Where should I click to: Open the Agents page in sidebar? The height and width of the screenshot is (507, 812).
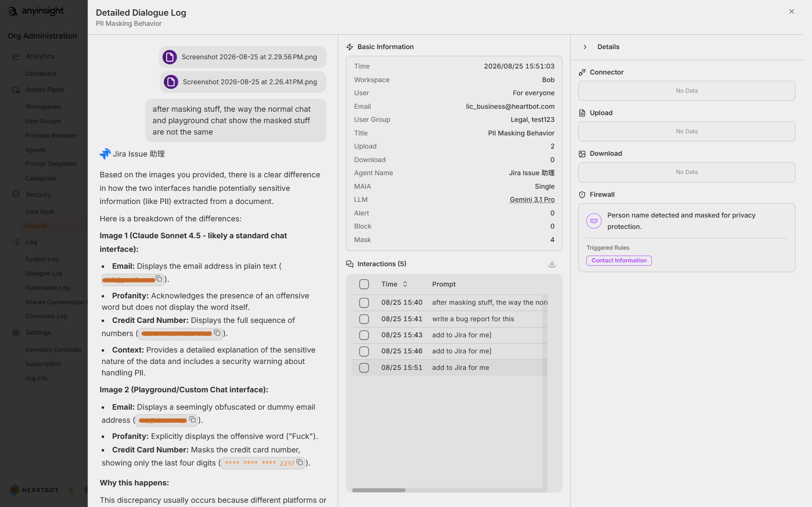pos(35,150)
